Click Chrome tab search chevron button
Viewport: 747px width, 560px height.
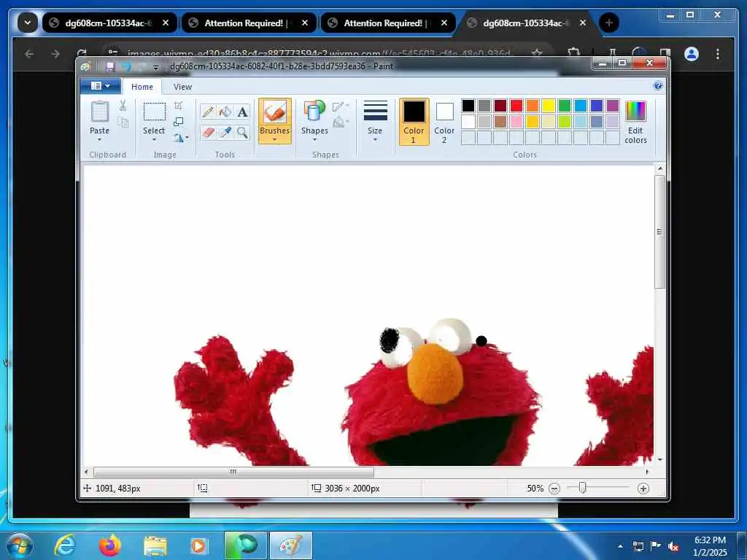(x=28, y=23)
